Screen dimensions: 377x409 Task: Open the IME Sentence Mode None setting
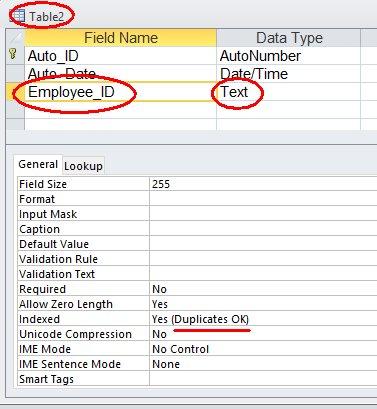263,364
